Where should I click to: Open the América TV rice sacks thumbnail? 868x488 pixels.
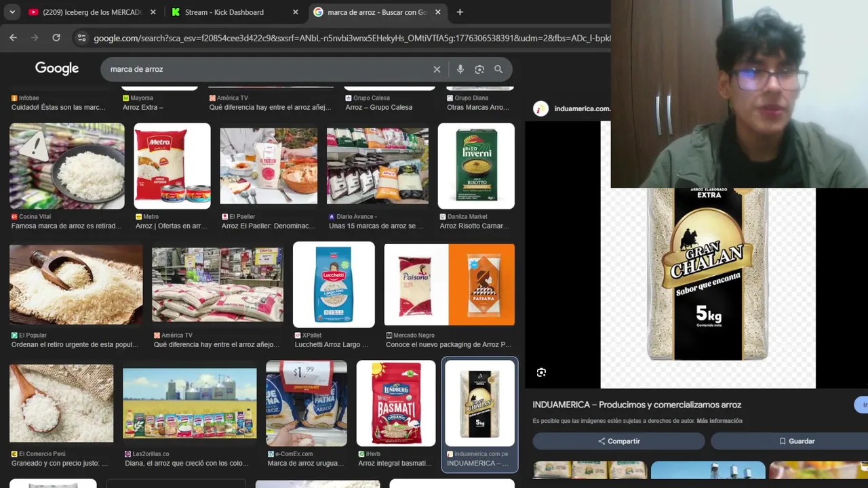218,285
